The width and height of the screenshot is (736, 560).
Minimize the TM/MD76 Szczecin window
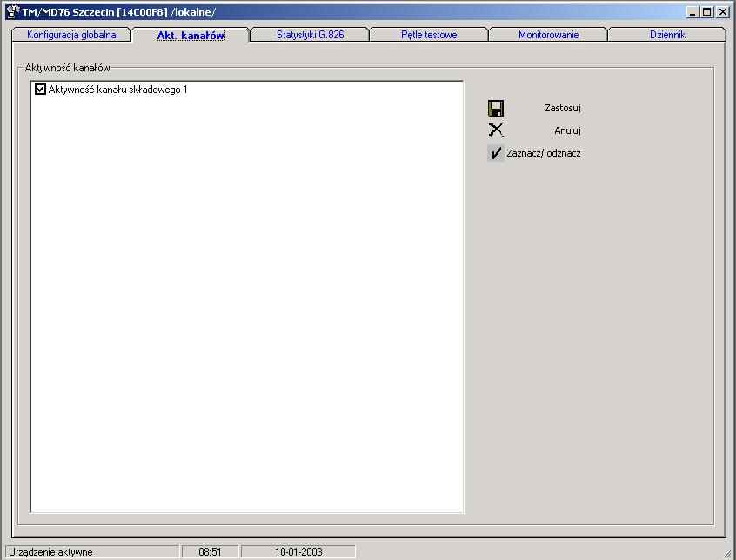click(693, 12)
